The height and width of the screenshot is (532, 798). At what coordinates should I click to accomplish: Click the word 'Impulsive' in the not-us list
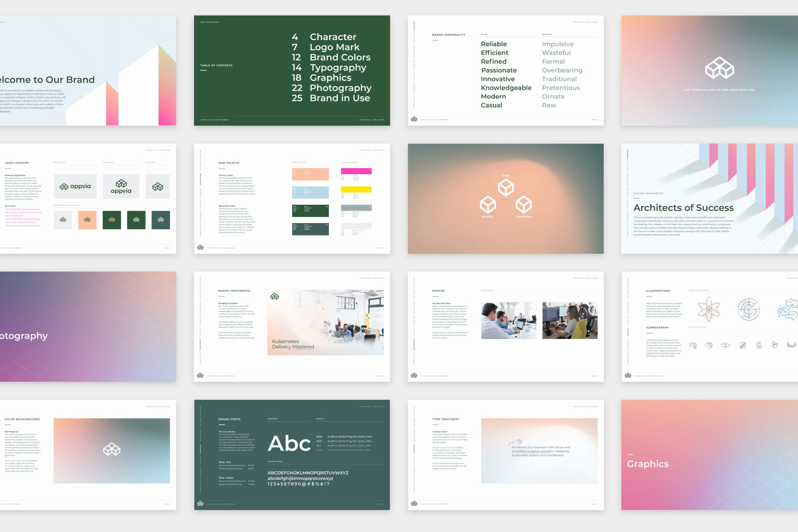pos(558,44)
